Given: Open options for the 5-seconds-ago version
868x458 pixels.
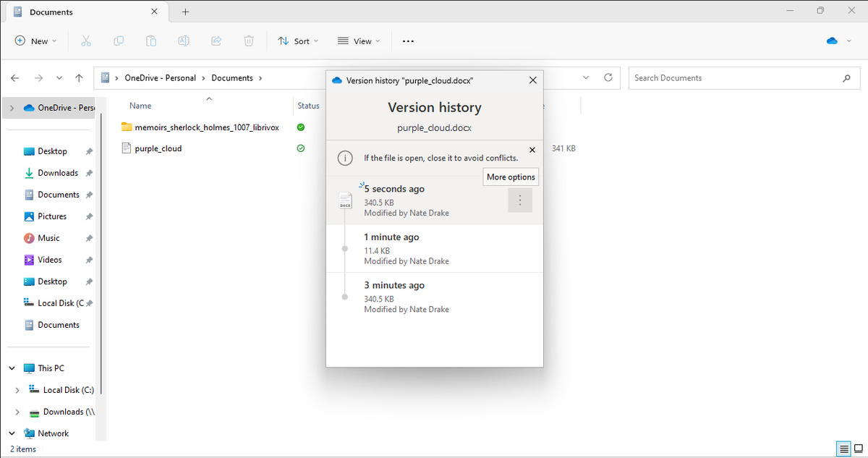Looking at the screenshot, I should click(520, 200).
